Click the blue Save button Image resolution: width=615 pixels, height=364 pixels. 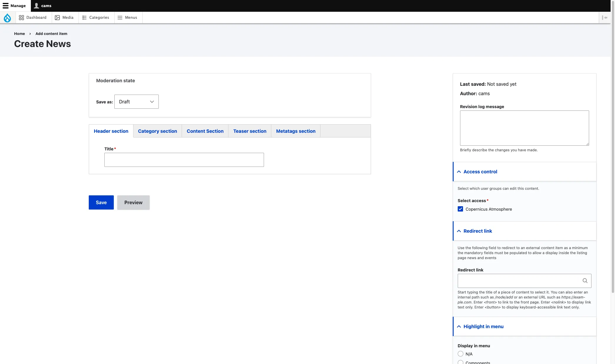(x=101, y=202)
